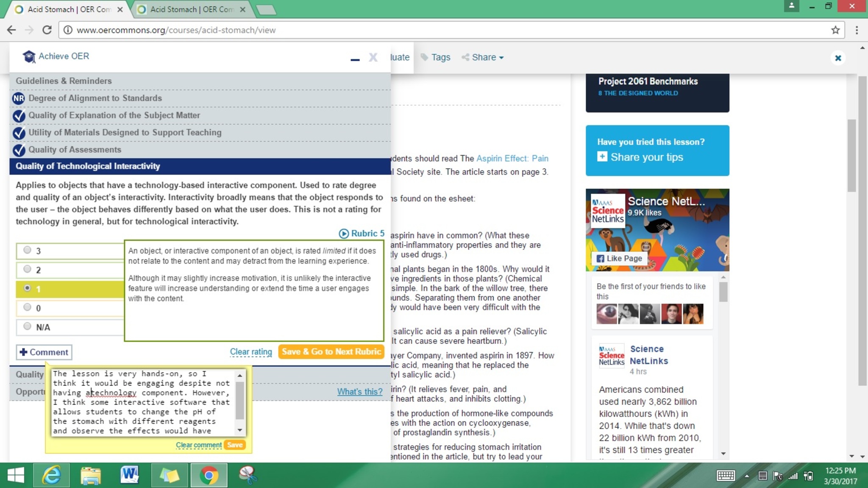
Task: Dismiss toolbar with blue X icon
Action: coord(838,58)
